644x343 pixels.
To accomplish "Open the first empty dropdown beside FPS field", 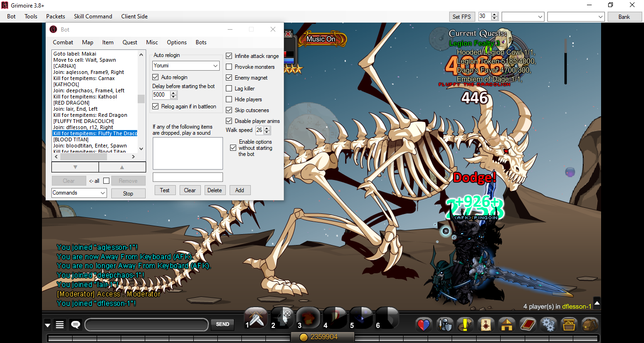I will click(523, 16).
